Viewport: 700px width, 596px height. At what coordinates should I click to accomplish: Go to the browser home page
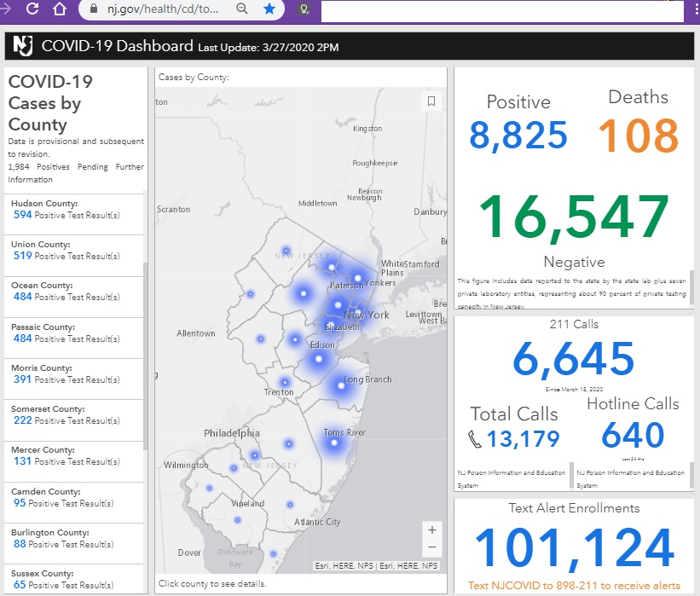60,9
